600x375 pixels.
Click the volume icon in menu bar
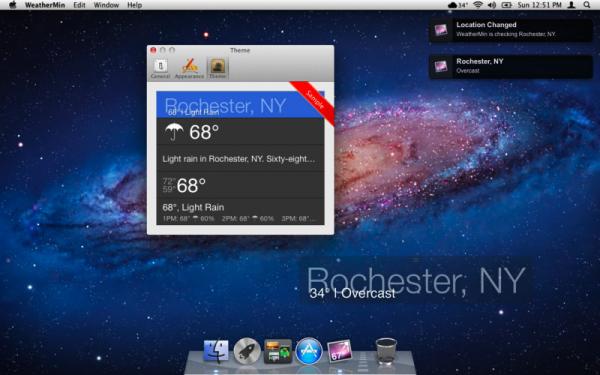tap(492, 5)
